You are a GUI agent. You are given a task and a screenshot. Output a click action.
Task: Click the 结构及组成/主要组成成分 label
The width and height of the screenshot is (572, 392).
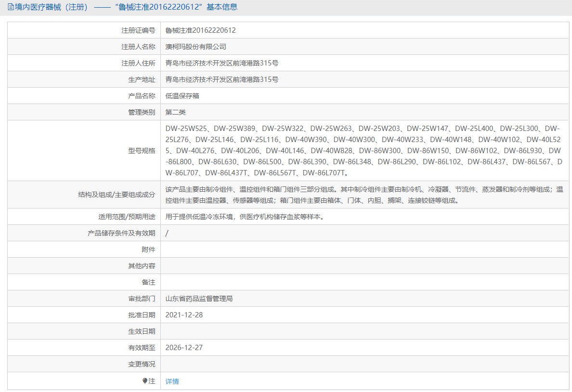coord(117,195)
